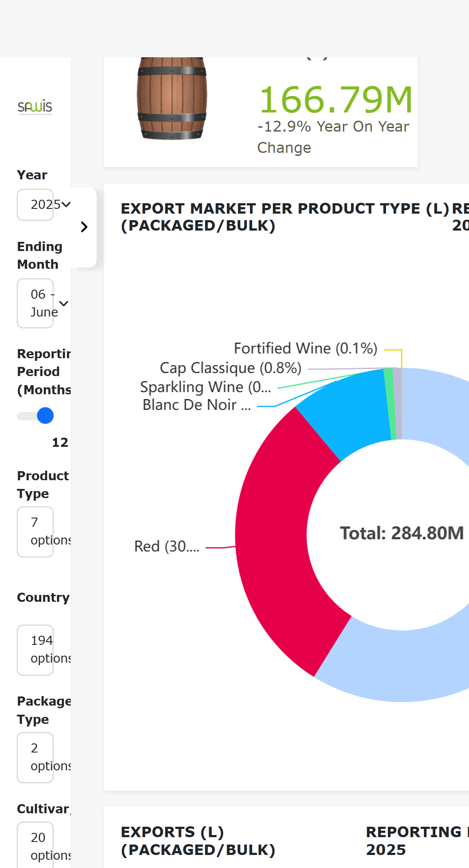This screenshot has height=868, width=469.
Task: Click the 166.79M export volume figure
Action: [x=335, y=100]
